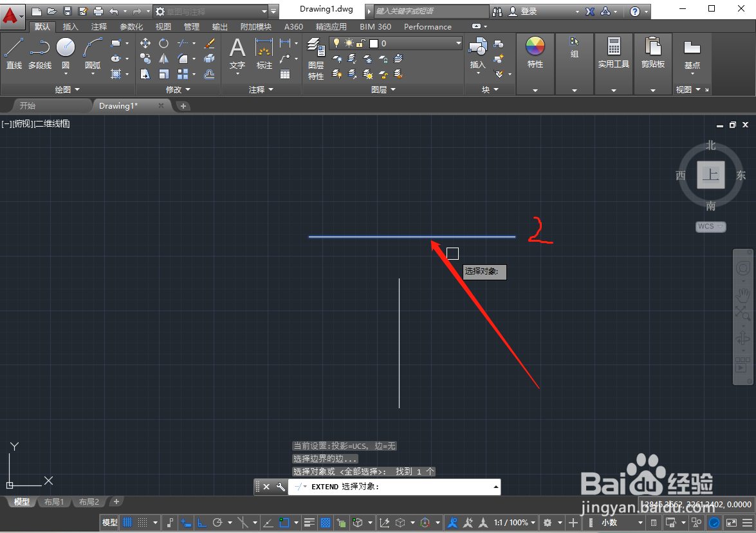Click the new drawing tab plus button

tap(183, 106)
